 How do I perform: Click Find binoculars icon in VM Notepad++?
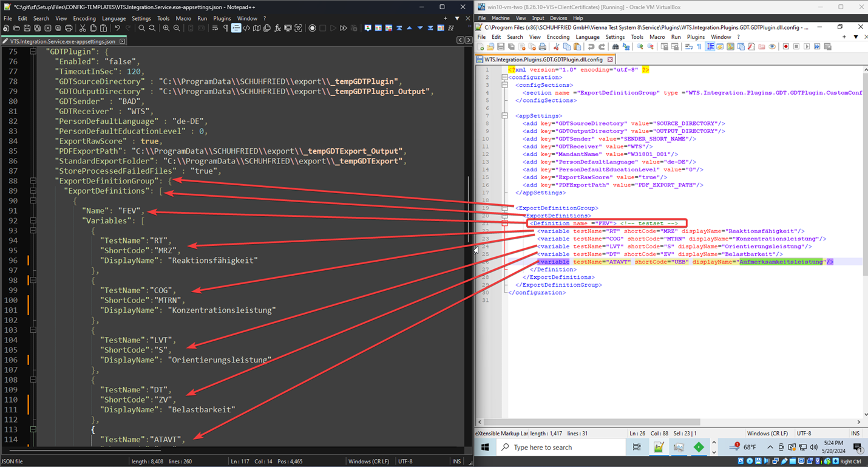(x=615, y=47)
